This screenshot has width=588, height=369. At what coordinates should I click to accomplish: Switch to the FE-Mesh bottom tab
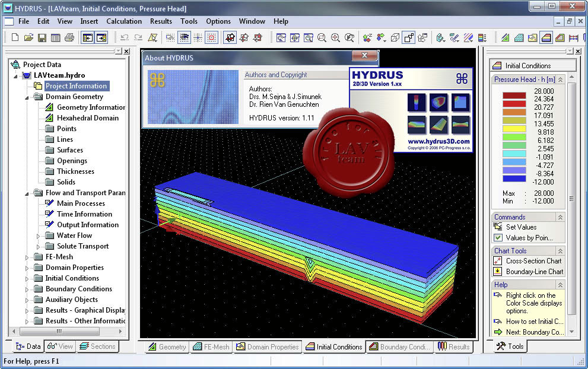[211, 347]
